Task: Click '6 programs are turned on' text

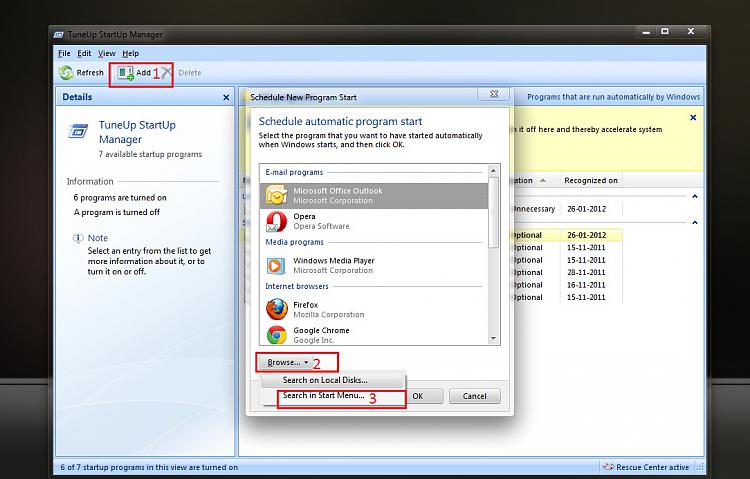Action: (120, 198)
